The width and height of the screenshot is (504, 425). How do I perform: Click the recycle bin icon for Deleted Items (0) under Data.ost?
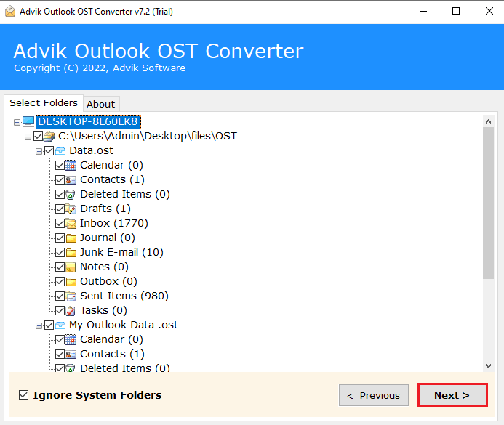(71, 195)
